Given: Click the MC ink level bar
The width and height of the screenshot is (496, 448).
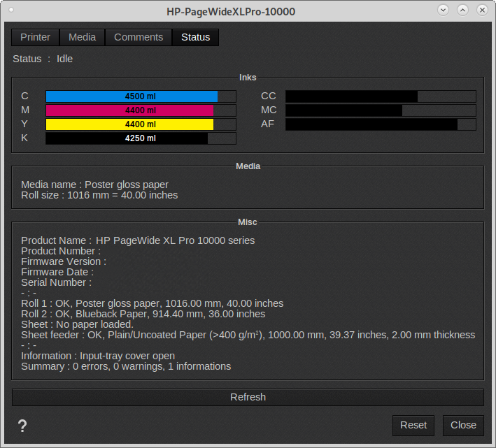Looking at the screenshot, I should click(380, 110).
